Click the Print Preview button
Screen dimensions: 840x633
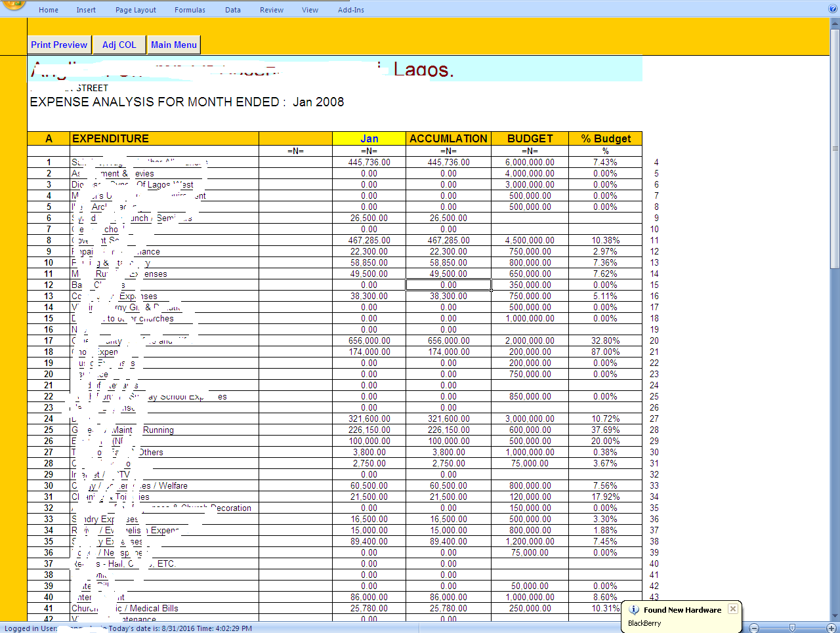(x=59, y=45)
